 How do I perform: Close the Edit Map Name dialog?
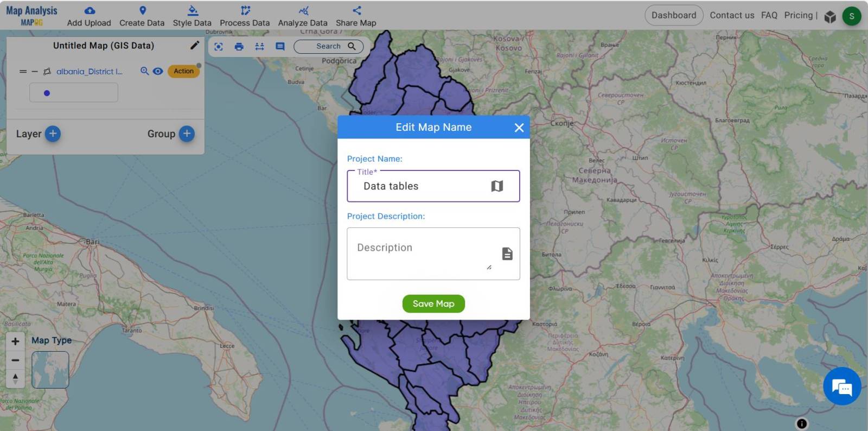click(x=519, y=128)
